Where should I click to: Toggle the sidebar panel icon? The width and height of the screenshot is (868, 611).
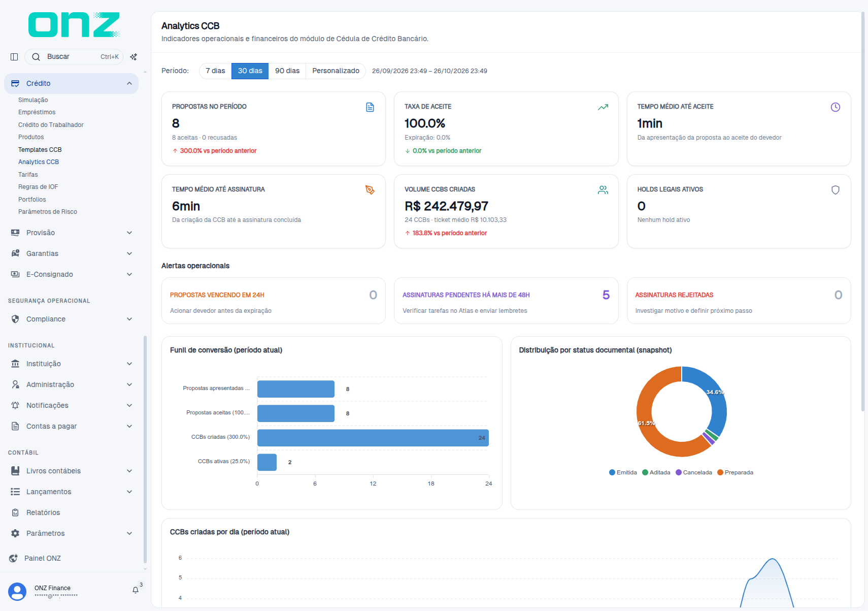(14, 57)
